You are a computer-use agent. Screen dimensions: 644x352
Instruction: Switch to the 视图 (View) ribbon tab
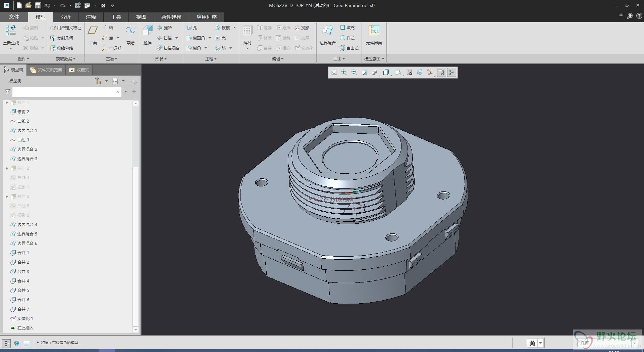[x=141, y=17]
